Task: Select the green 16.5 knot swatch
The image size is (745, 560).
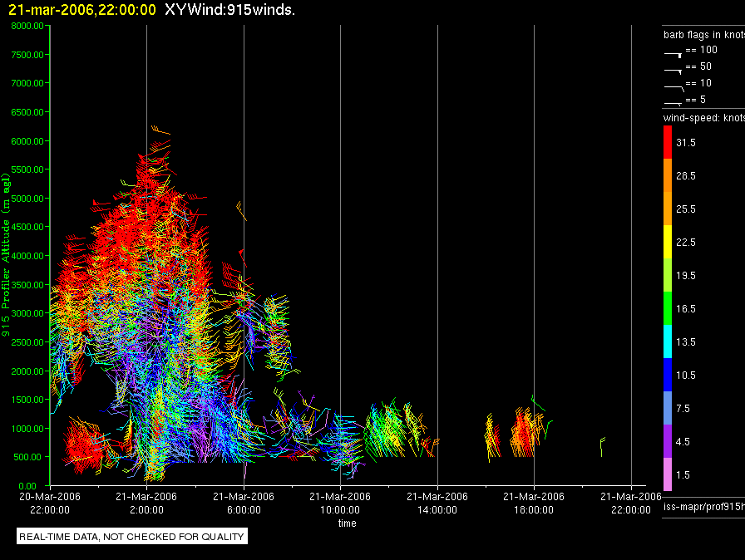Action: click(x=668, y=308)
